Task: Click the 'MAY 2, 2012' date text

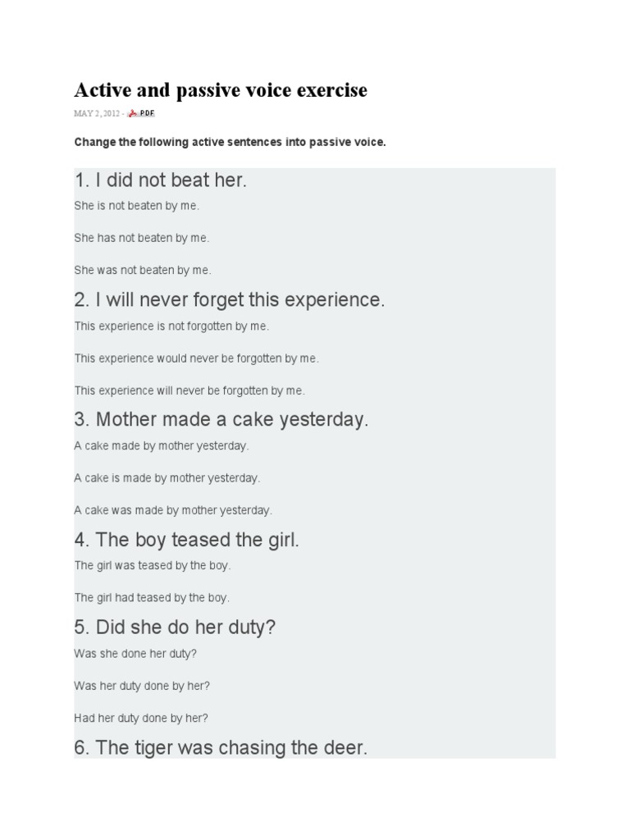Action: click(97, 113)
